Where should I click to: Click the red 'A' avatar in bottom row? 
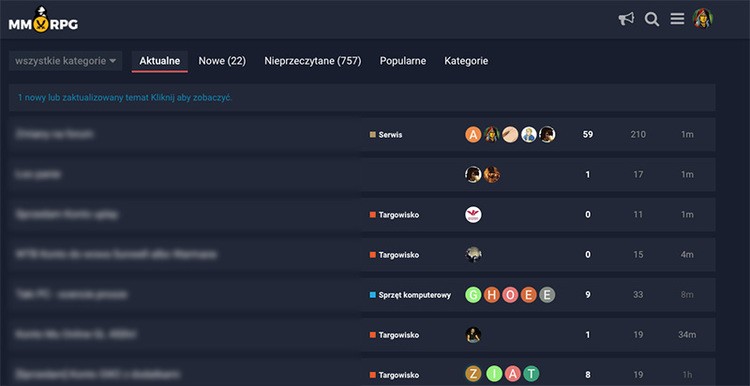coord(512,374)
